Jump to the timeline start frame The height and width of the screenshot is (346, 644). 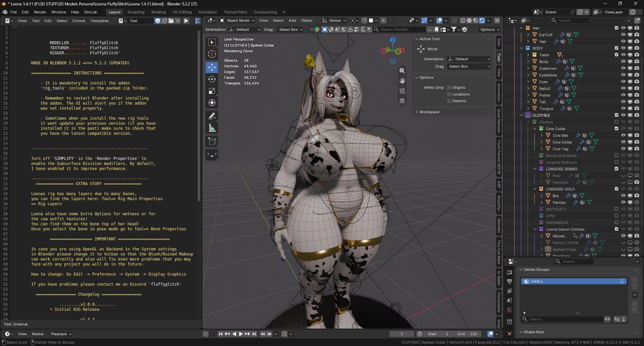pos(220,334)
